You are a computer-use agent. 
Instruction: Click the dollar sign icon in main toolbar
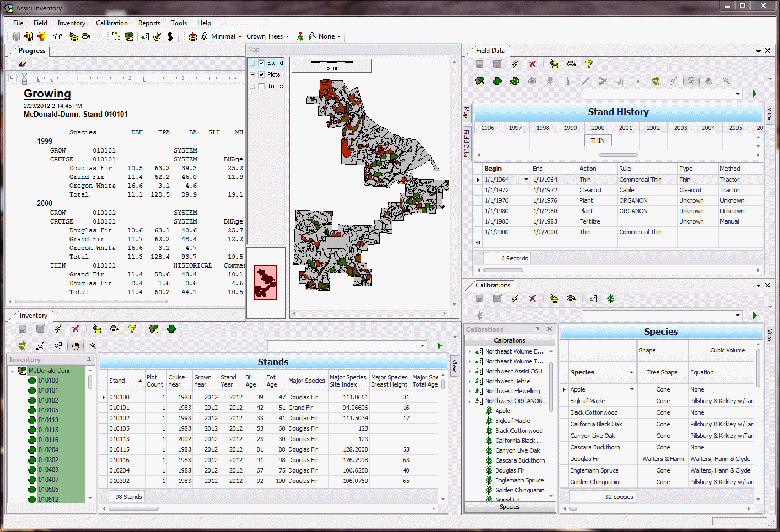[x=170, y=36]
